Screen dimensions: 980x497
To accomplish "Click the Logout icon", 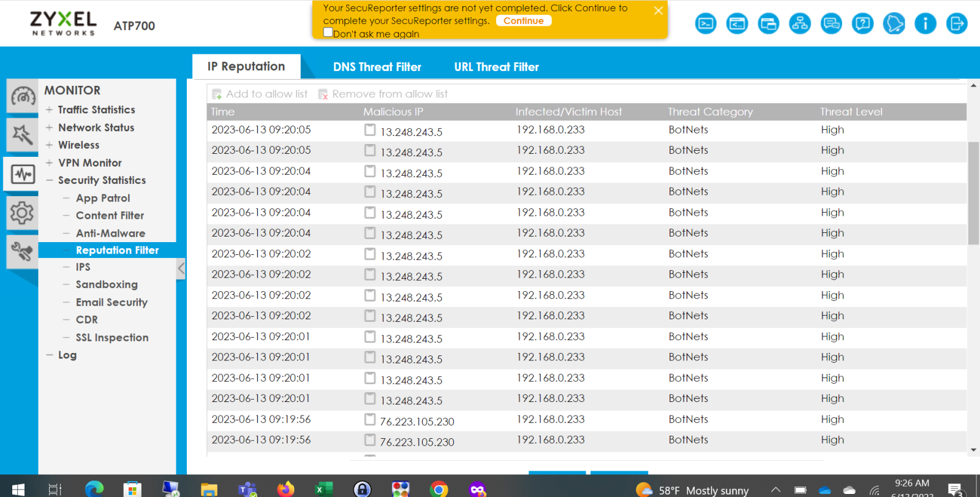I will 957,24.
